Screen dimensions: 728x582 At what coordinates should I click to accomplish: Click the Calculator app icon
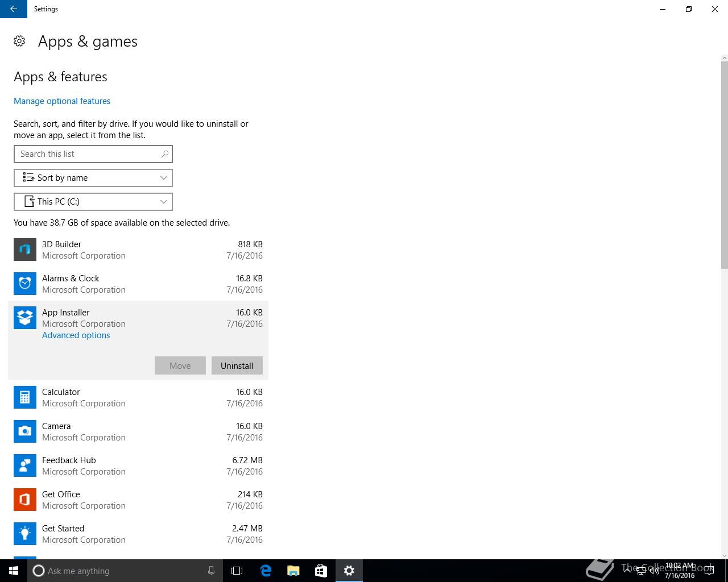(x=25, y=397)
